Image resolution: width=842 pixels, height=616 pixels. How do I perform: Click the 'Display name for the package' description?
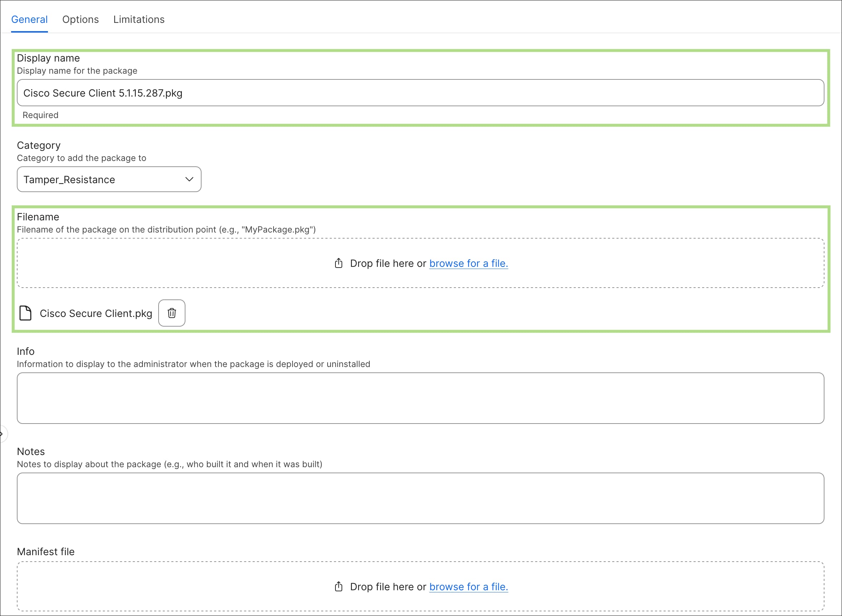point(77,71)
